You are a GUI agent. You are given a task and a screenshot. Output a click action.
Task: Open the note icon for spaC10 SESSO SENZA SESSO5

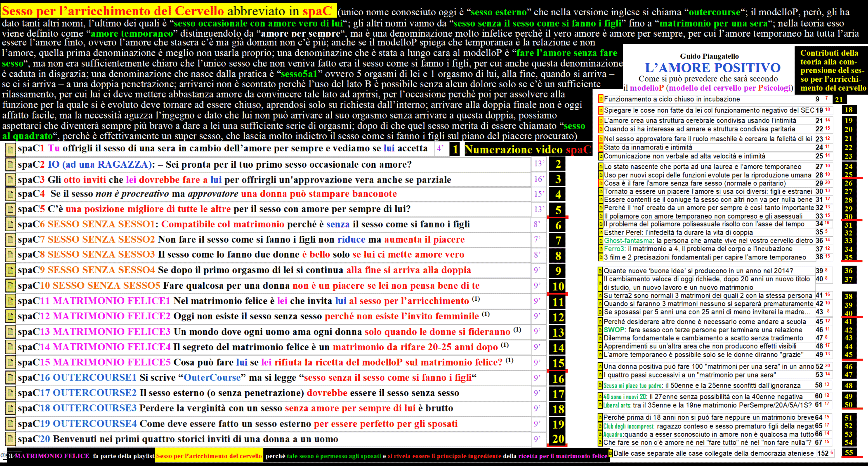(10, 286)
